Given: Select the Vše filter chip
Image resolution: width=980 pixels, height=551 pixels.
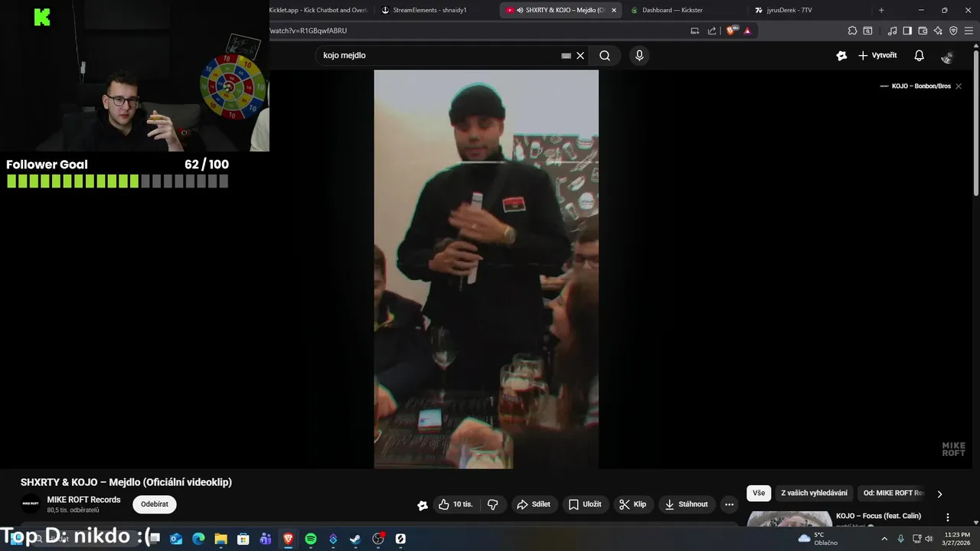Looking at the screenshot, I should tap(759, 494).
